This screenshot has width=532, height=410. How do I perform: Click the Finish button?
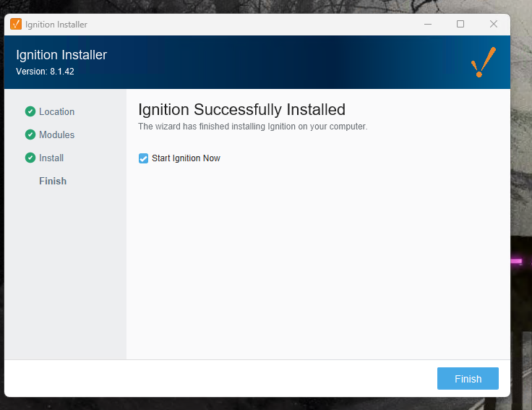[x=468, y=378]
